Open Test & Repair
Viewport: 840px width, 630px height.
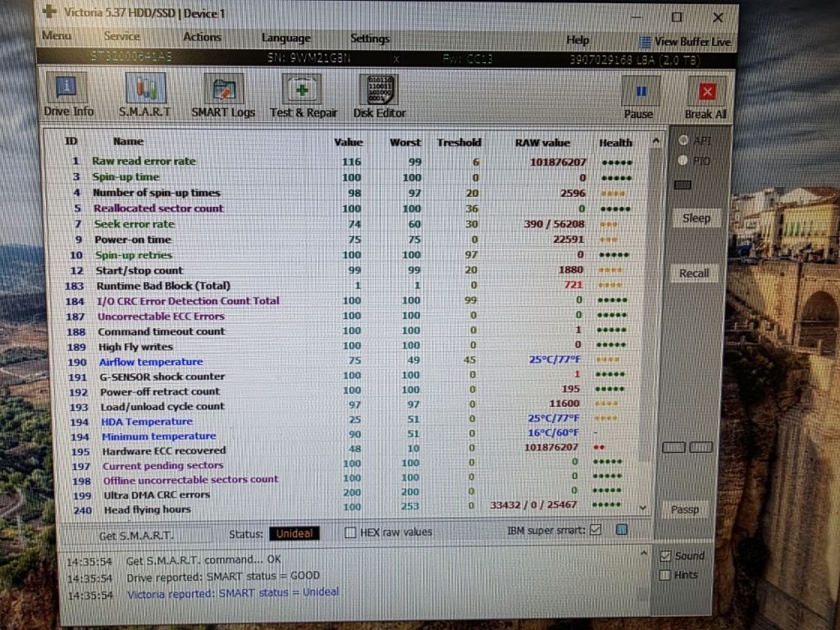click(304, 97)
